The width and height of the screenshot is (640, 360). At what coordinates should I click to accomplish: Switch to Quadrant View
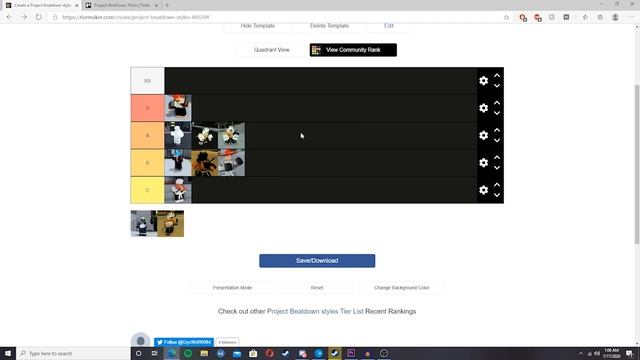click(271, 50)
